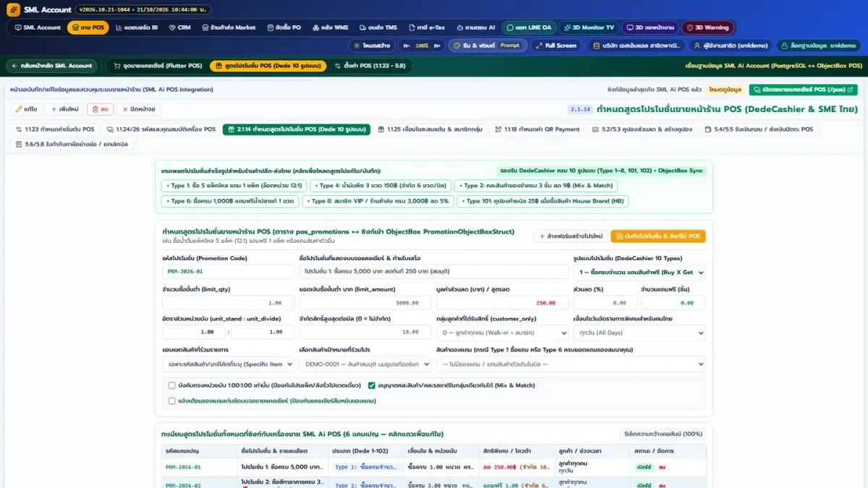Click the Promotion Code input field

[x=228, y=272]
